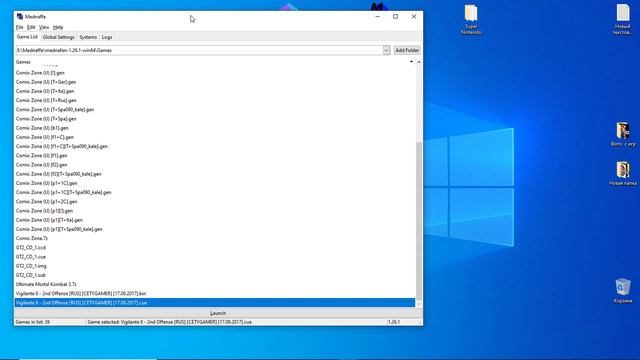Select GT2_CD_1.img in the list
Viewport: 640px width, 360px height.
coord(215,266)
